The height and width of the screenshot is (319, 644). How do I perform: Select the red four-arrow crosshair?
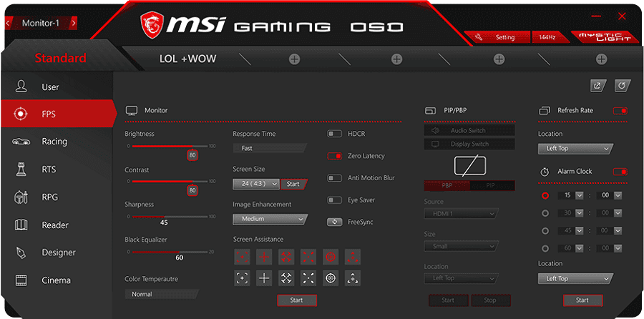(x=286, y=257)
